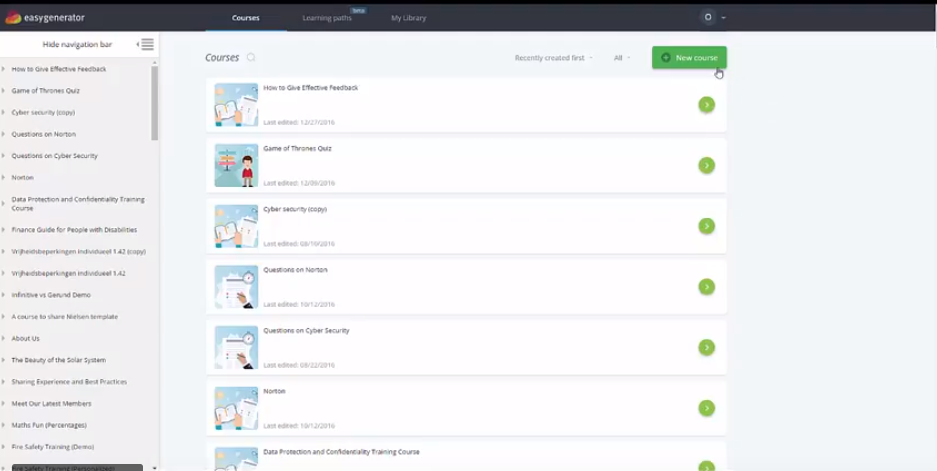Open arrow for Norton course card
937x471 pixels.
point(706,408)
